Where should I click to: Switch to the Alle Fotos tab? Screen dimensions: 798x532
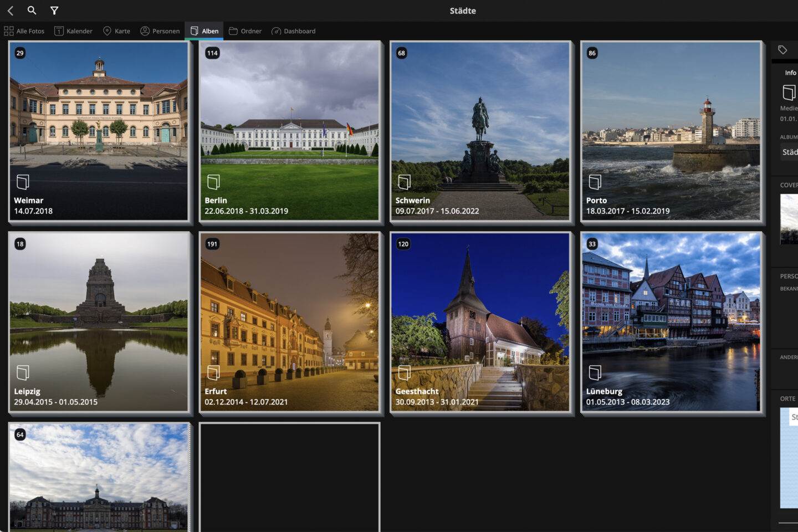24,31
